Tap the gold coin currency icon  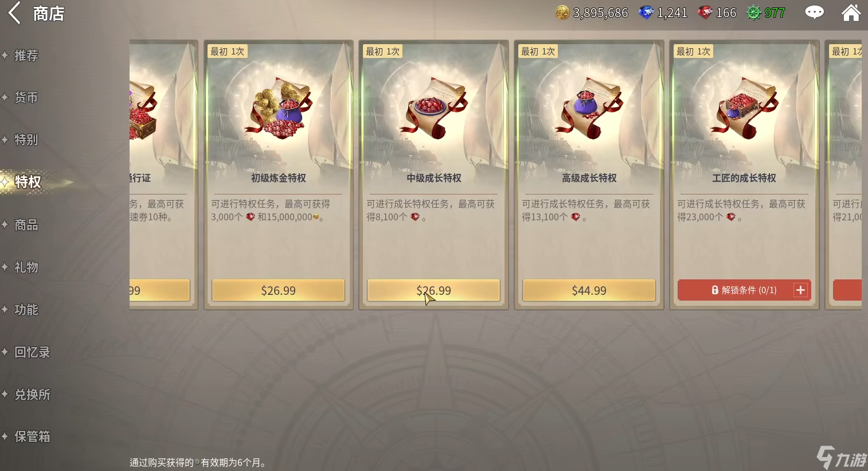562,13
